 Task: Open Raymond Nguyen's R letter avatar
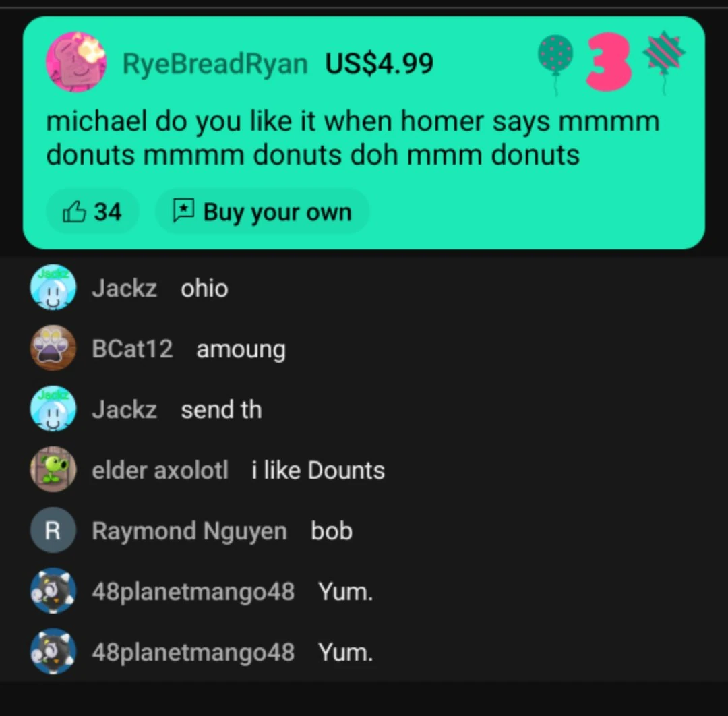[53, 530]
